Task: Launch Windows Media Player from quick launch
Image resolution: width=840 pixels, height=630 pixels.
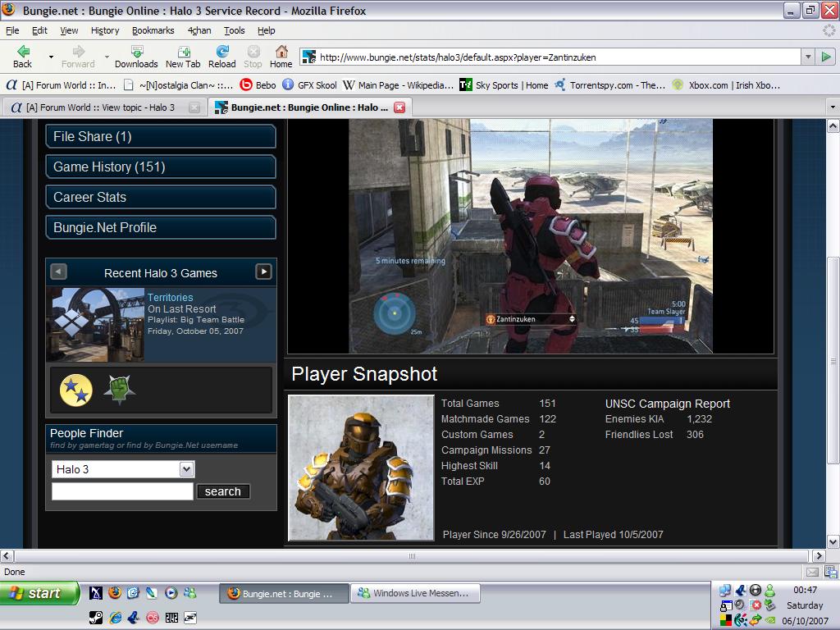Action: [x=171, y=592]
